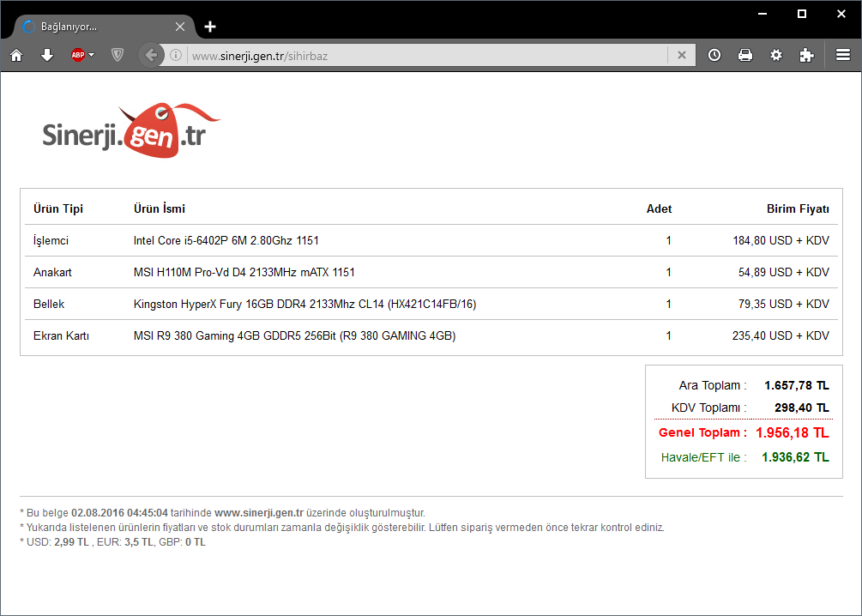
Task: Click the GBP rate 0 TL
Action: point(196,542)
